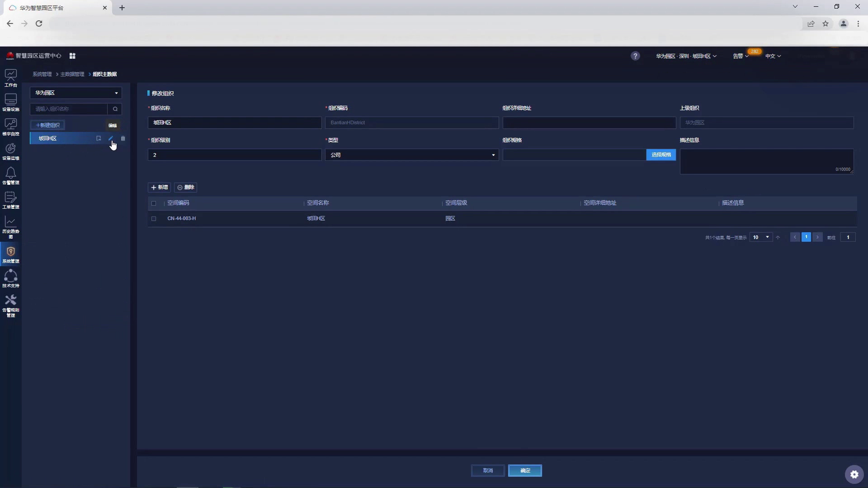The height and width of the screenshot is (488, 868).
Task: Open the 系统管理 shield sidebar icon
Action: [10, 254]
